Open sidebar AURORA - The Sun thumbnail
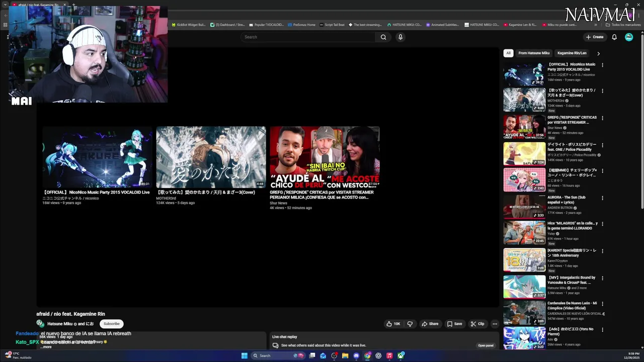This screenshot has width=644, height=362. [x=524, y=207]
